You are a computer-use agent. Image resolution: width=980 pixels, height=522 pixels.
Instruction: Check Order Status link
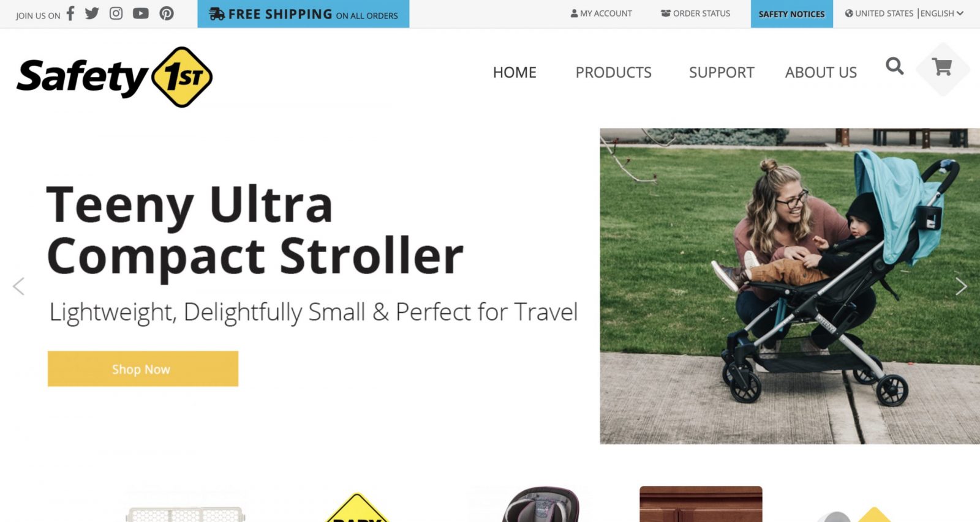[695, 13]
